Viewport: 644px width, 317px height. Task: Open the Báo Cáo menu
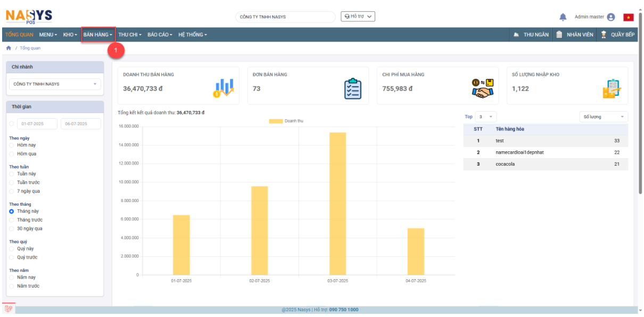(160, 35)
